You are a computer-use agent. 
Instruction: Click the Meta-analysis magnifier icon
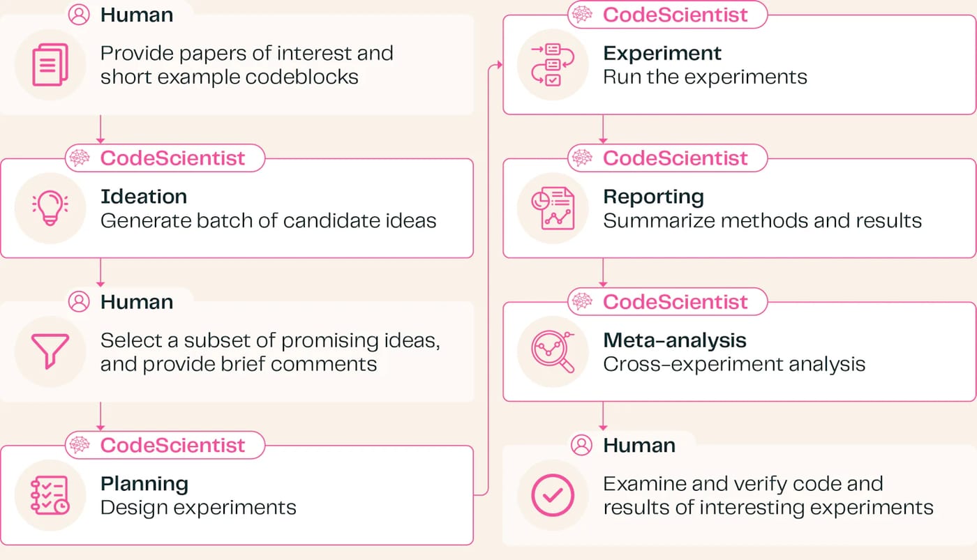553,351
